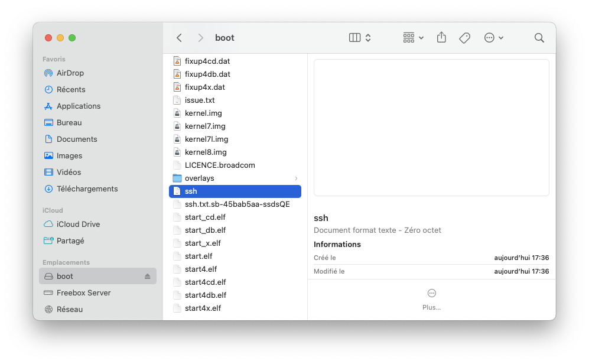Select file kernel.img
This screenshot has width=589, height=364.
pos(235,113)
